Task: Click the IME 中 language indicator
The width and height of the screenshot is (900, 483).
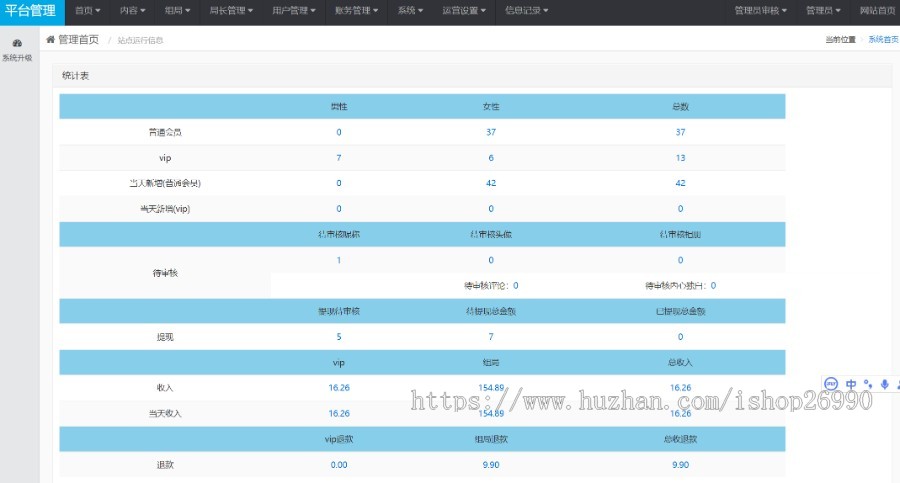Action: click(x=851, y=384)
